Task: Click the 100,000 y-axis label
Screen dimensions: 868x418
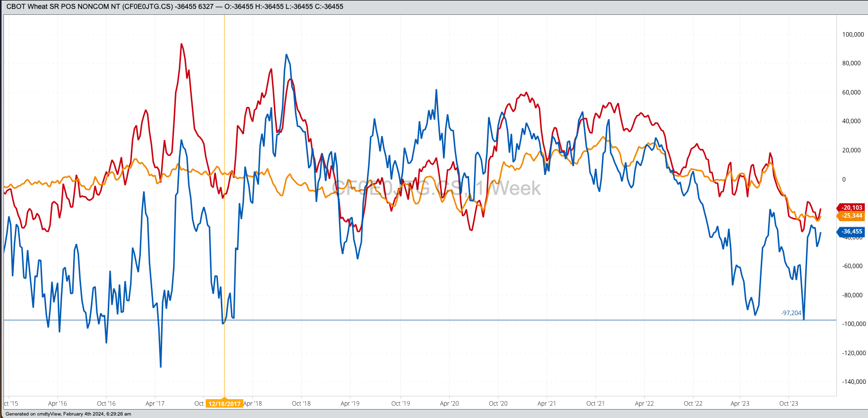Action: click(853, 35)
